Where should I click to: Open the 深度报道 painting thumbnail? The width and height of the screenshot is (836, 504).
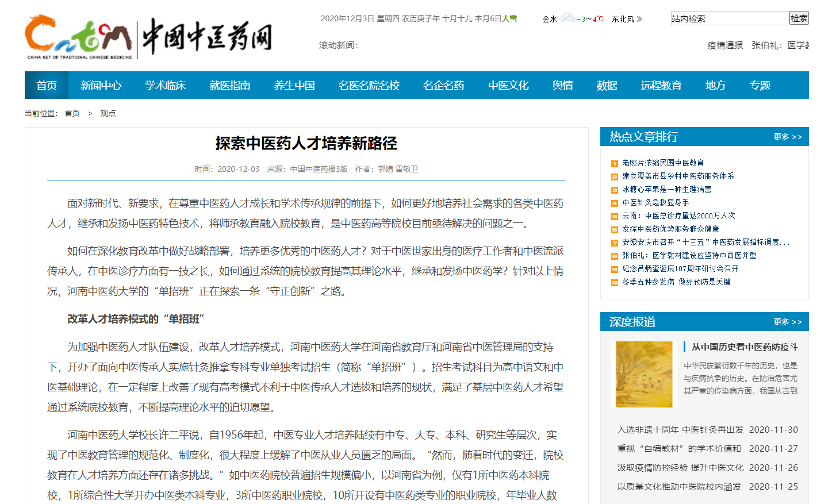click(644, 374)
